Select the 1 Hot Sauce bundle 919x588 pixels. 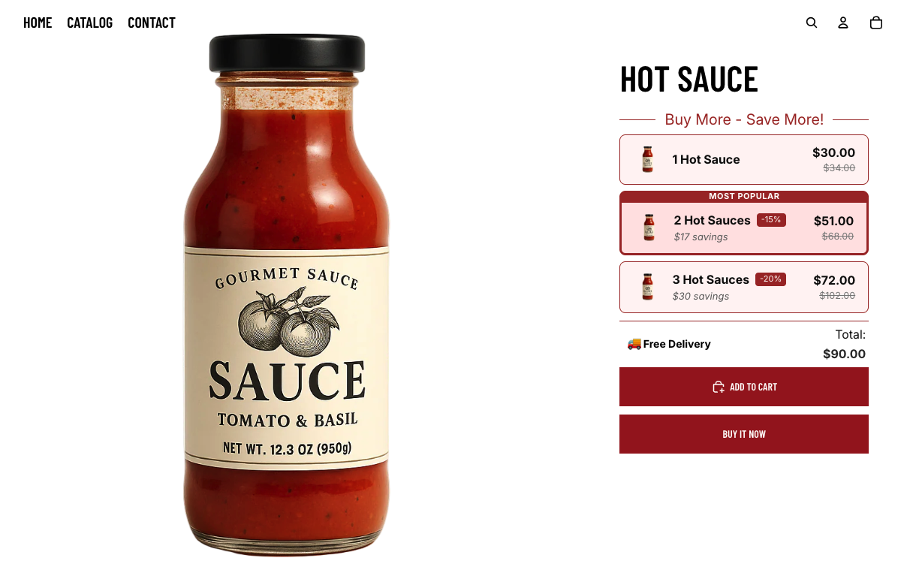tap(744, 159)
